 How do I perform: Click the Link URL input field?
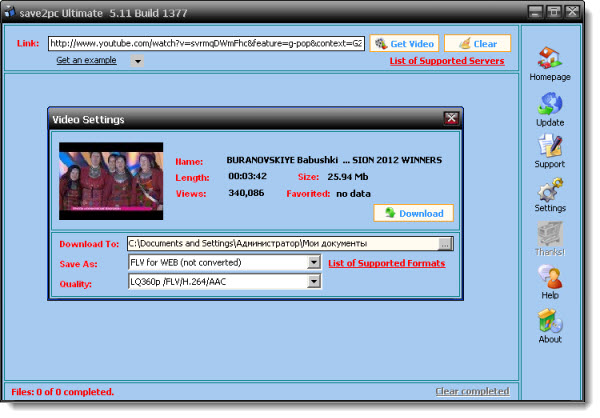(206, 43)
